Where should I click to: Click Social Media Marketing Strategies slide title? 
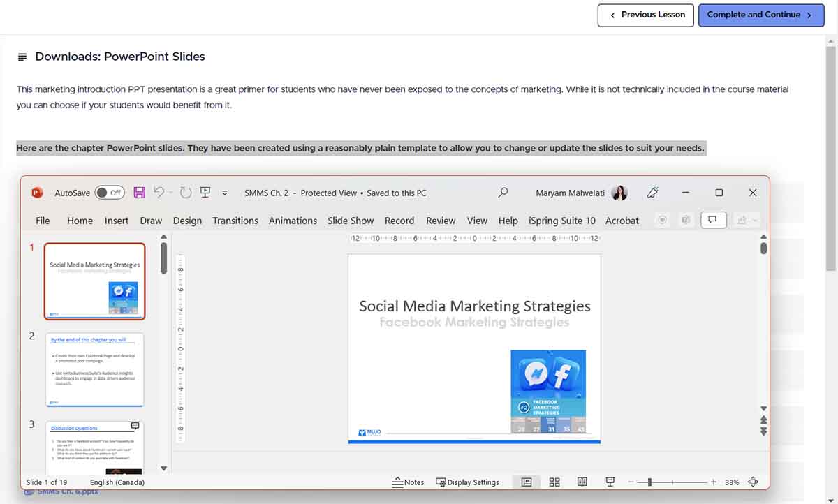475,306
